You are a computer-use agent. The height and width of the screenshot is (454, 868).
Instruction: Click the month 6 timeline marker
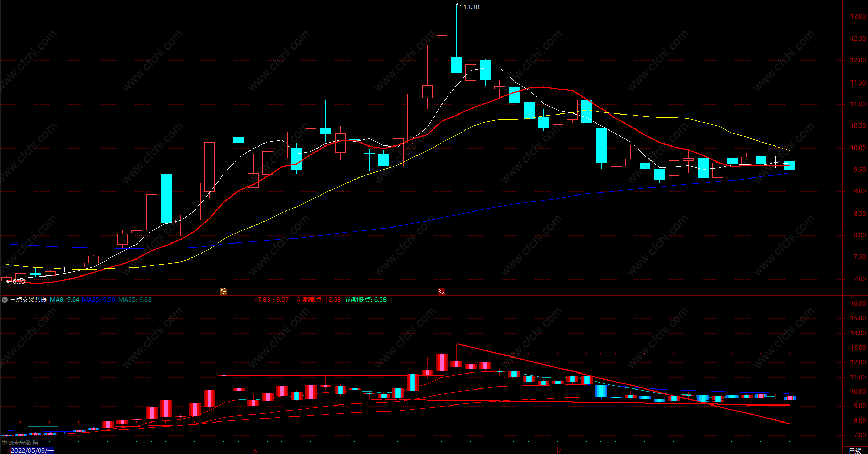coord(255,451)
